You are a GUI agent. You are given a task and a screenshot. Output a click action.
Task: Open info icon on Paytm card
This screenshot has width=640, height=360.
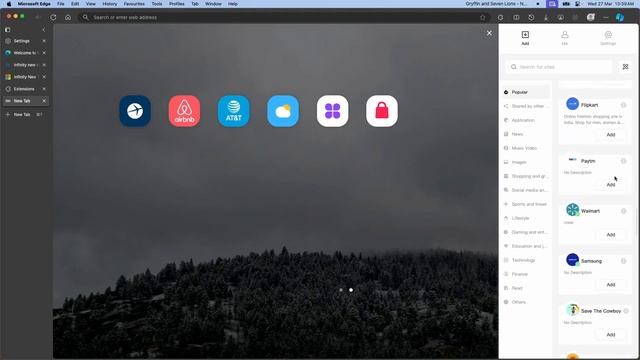(623, 161)
